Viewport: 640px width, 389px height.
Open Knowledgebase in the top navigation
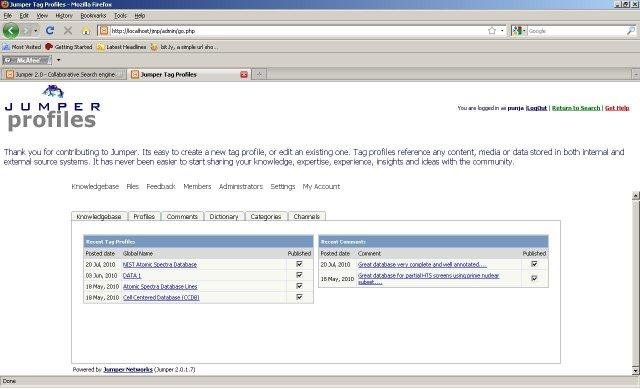pos(95,187)
